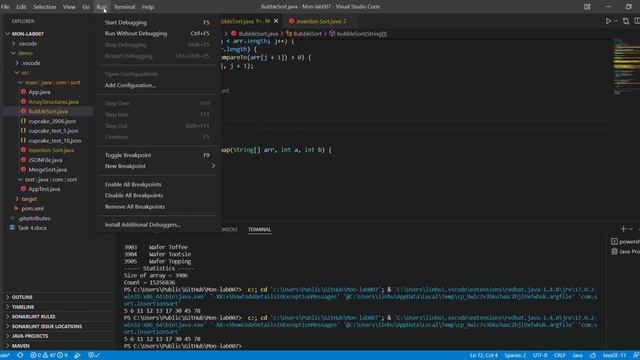
Task: Click errors and warnings count in status bar
Action: pos(49,356)
